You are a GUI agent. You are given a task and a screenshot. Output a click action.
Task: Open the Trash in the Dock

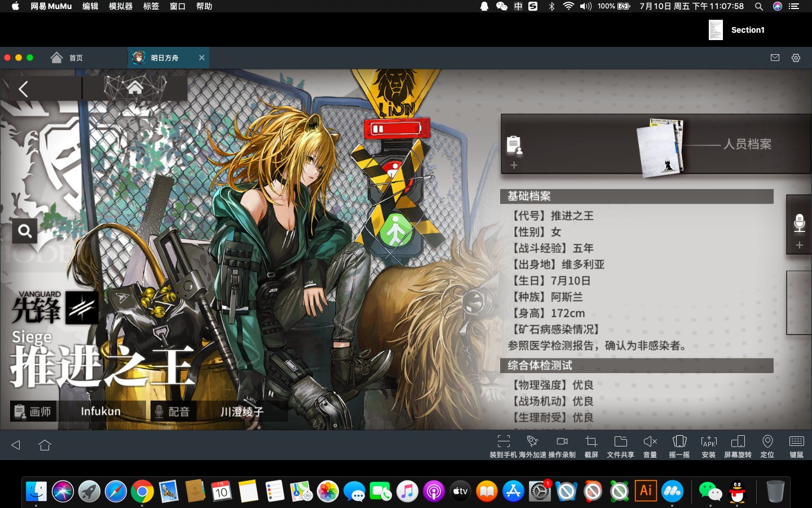pyautogui.click(x=775, y=492)
